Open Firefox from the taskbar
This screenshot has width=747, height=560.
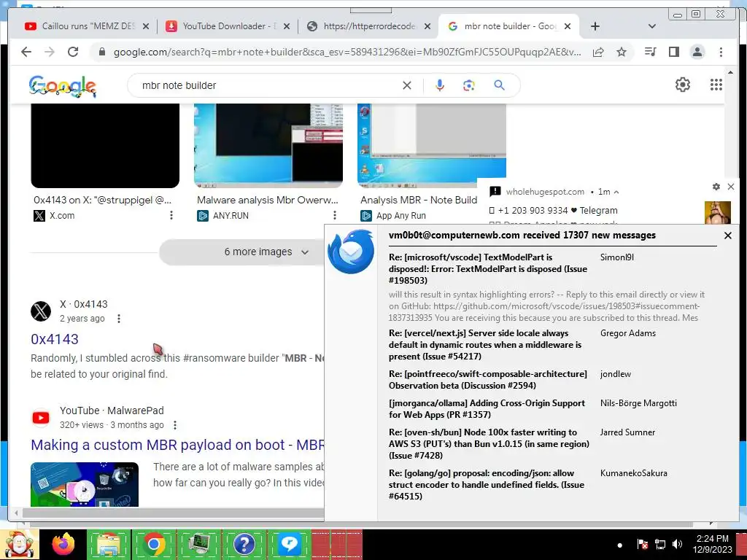[x=63, y=544]
